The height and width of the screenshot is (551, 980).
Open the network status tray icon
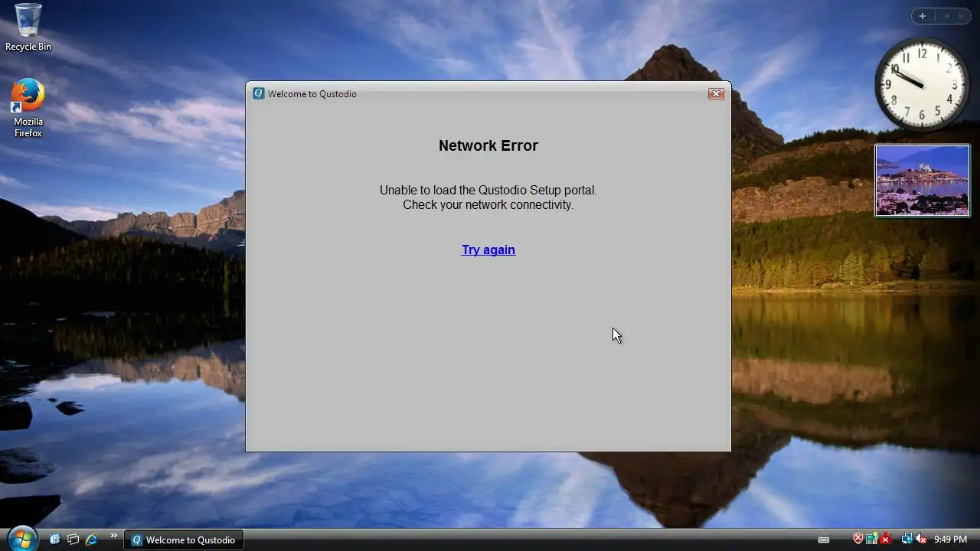point(906,539)
